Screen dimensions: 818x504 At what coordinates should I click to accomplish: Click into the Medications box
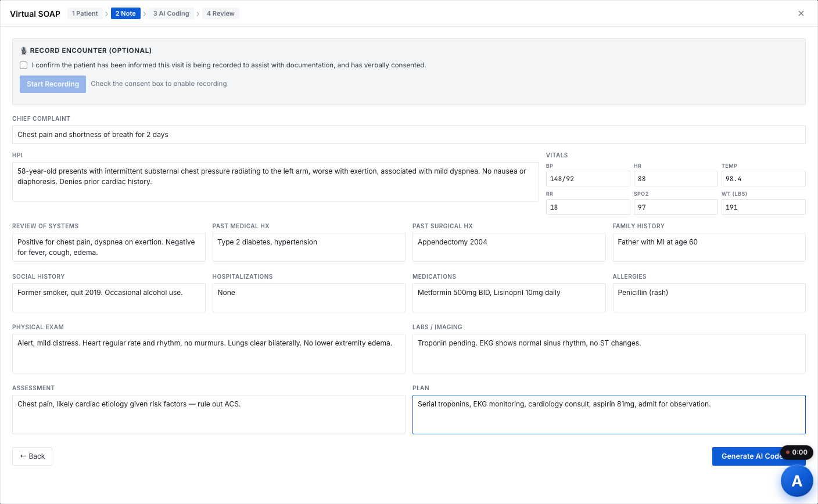click(509, 298)
